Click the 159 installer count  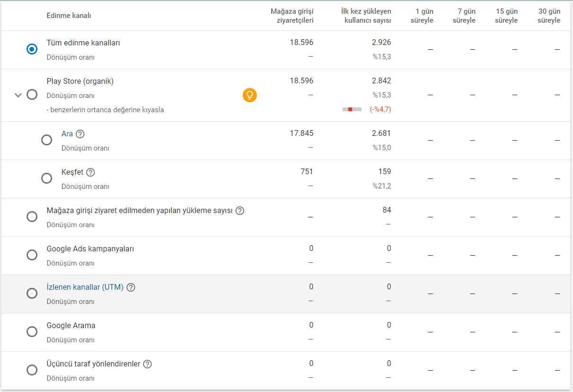[x=385, y=172]
